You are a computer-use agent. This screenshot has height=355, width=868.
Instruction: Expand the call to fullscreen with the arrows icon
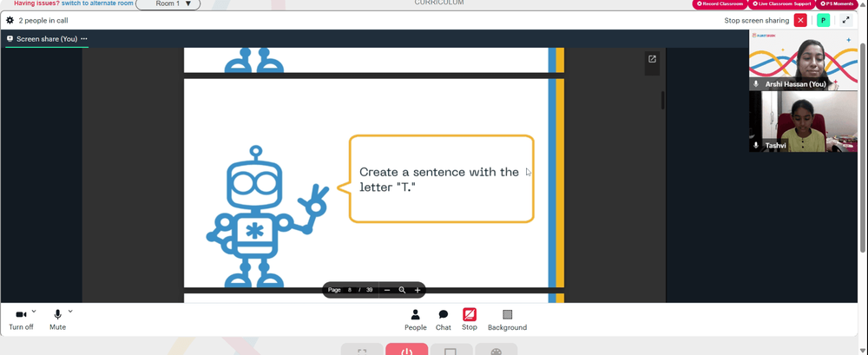[x=845, y=21]
